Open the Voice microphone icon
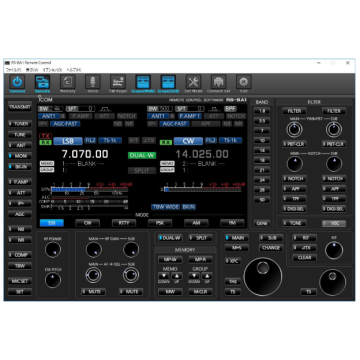This screenshot has width=360, height=360. pos(93,82)
